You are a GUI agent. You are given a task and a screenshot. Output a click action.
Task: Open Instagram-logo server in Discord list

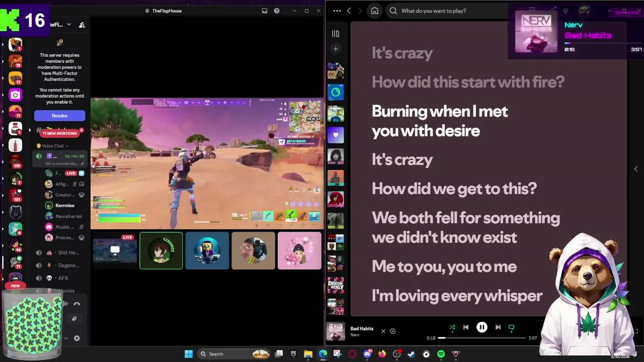(16, 95)
